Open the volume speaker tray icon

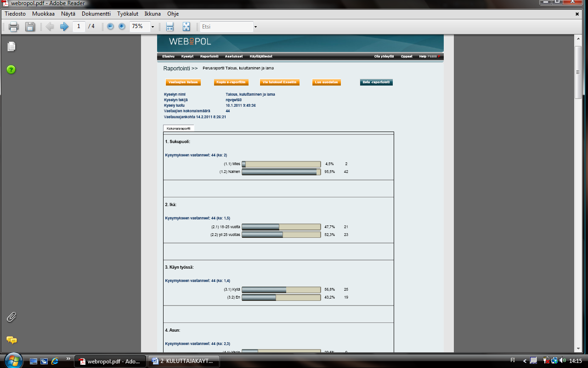click(x=563, y=360)
